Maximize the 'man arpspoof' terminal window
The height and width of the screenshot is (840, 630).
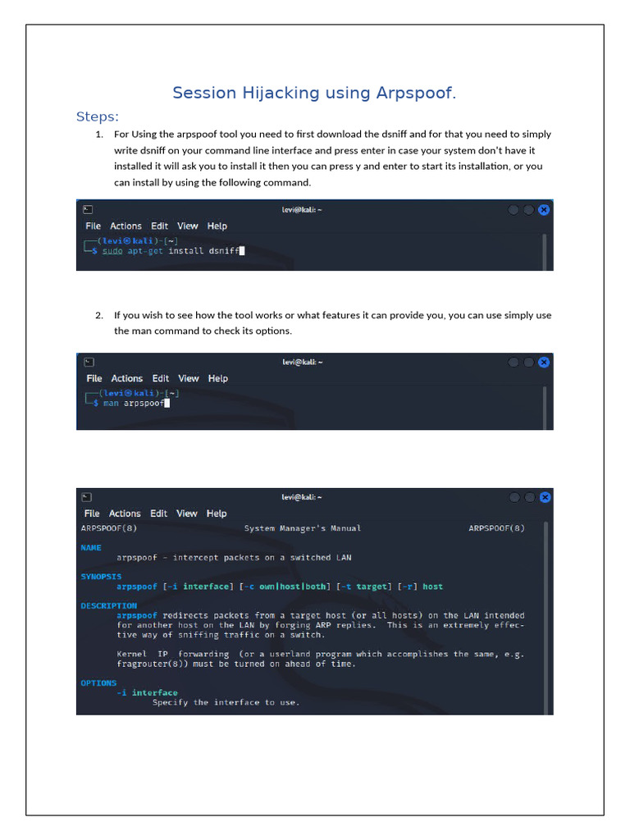[x=529, y=362]
